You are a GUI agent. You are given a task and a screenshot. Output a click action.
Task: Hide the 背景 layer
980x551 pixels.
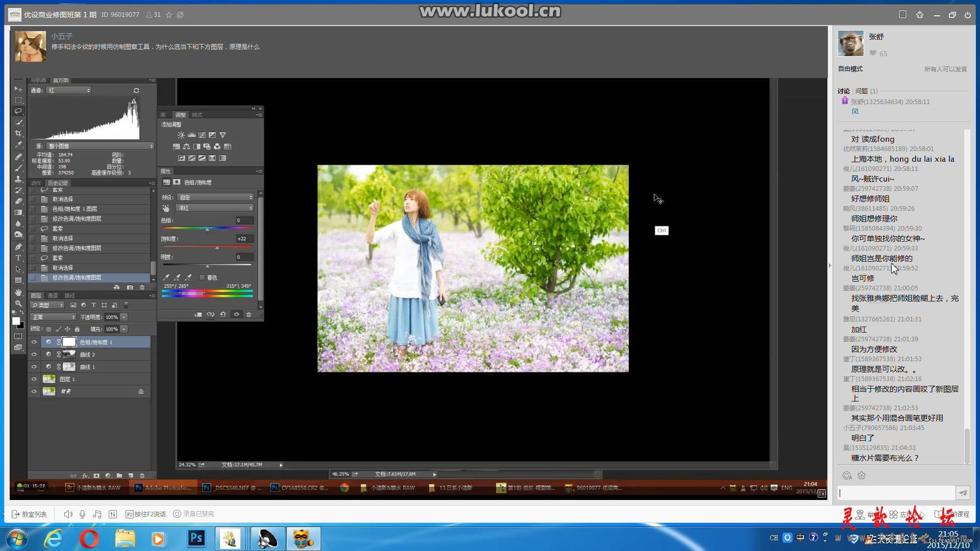34,391
